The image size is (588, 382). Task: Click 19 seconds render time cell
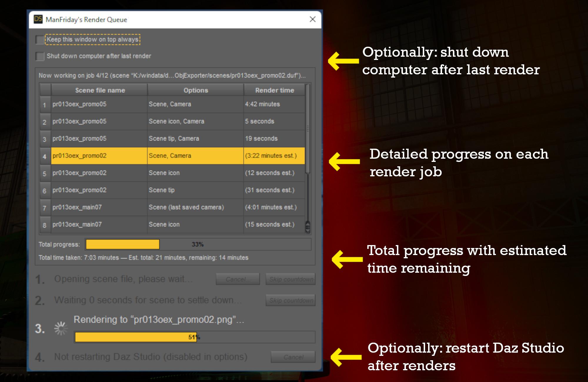click(274, 139)
